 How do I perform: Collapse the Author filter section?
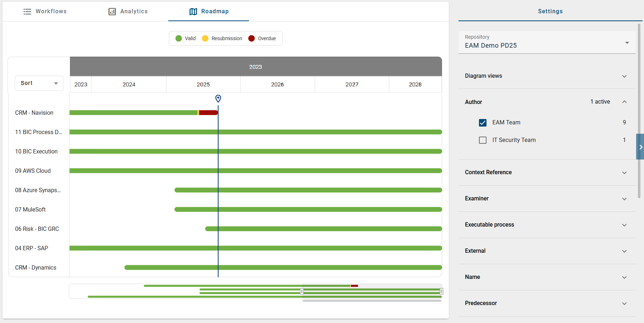[x=624, y=102]
